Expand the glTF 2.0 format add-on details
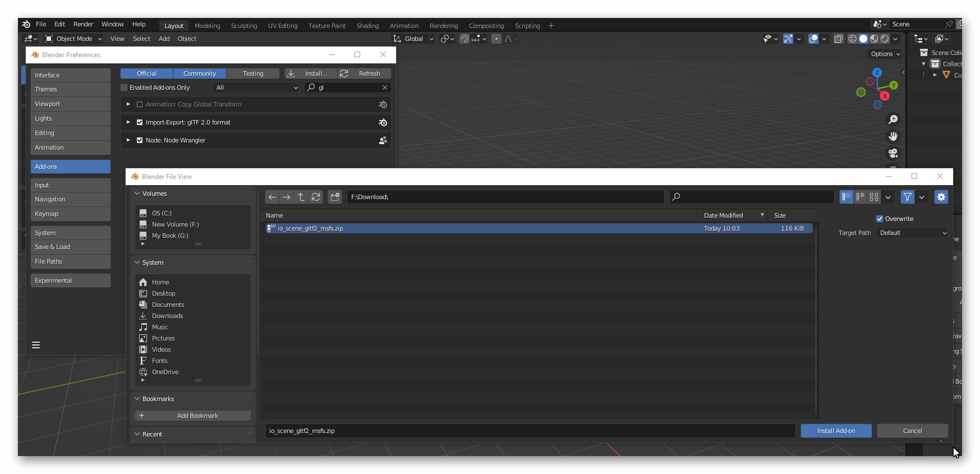 tap(128, 122)
